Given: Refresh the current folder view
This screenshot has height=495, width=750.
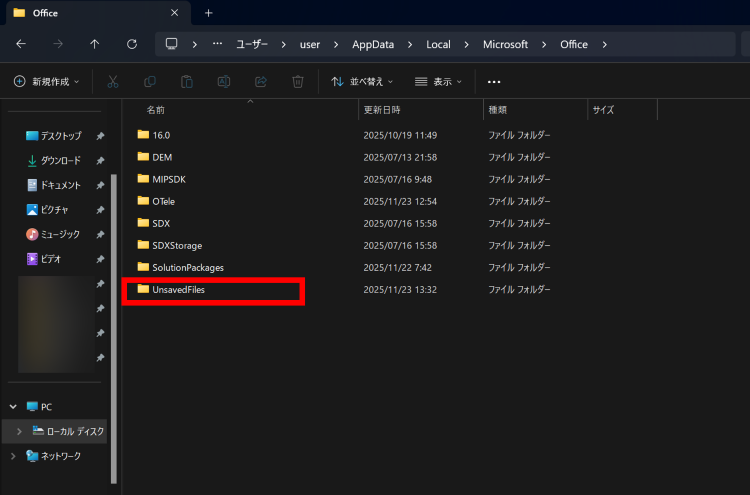Looking at the screenshot, I should (131, 44).
